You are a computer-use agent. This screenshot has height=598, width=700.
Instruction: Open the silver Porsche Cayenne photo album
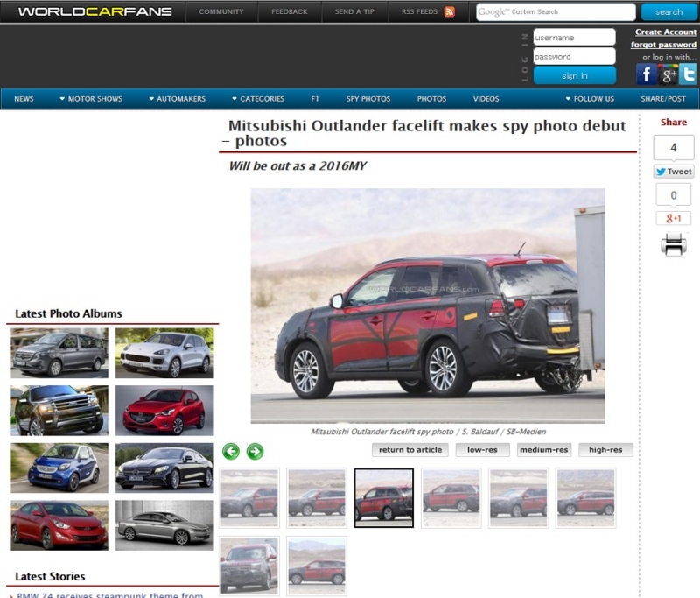tap(164, 353)
